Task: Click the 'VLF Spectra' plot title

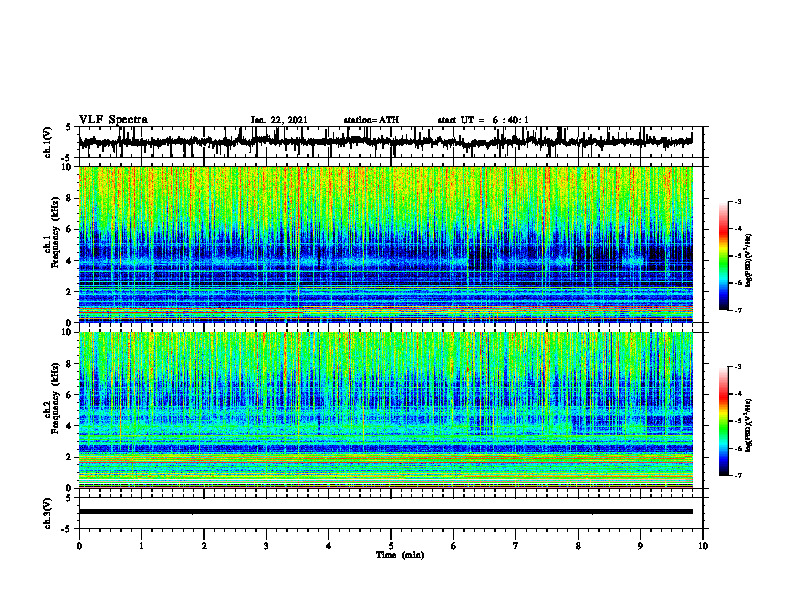Action: point(113,120)
